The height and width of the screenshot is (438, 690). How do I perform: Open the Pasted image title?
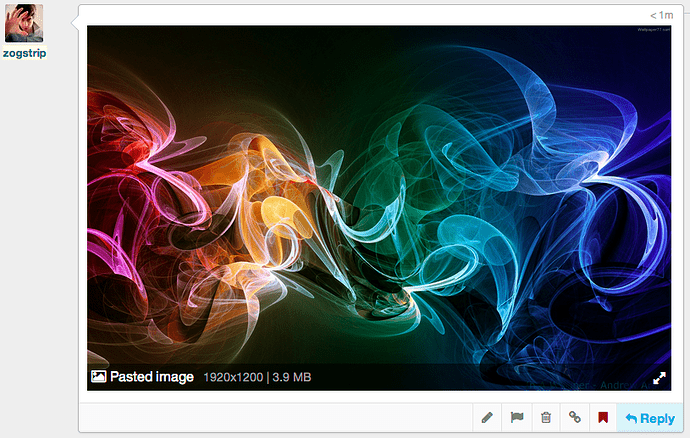tap(151, 377)
